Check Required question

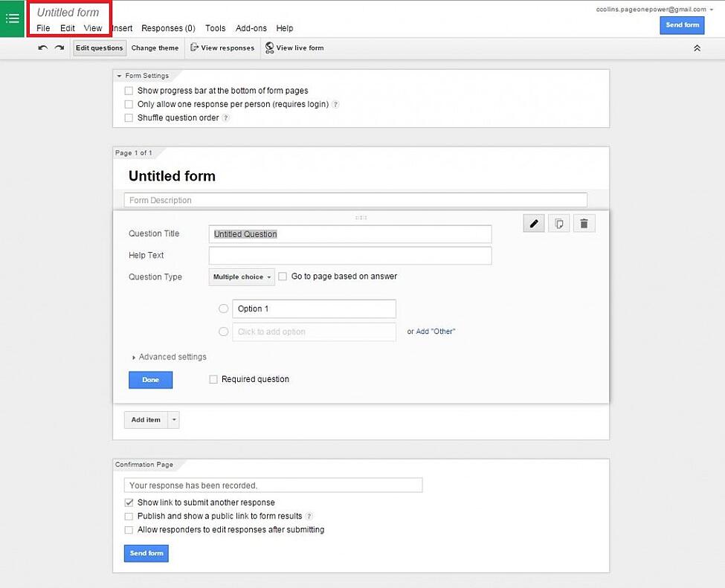tap(213, 379)
